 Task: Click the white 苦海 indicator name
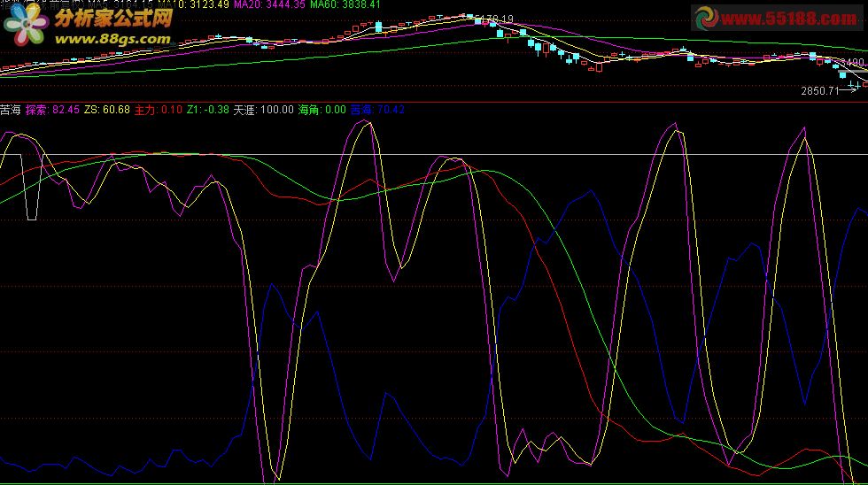tap(11, 110)
